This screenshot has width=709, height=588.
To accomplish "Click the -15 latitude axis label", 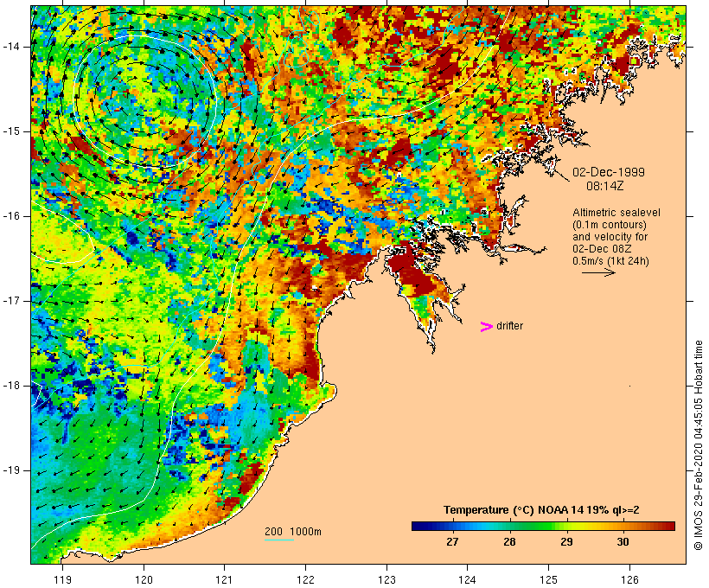I will [x=11, y=131].
